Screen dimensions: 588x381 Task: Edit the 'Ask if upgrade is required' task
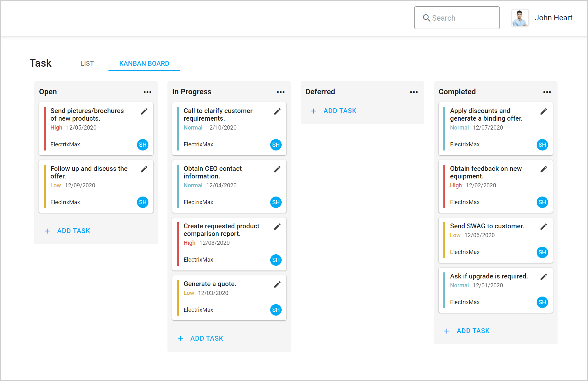pos(544,277)
